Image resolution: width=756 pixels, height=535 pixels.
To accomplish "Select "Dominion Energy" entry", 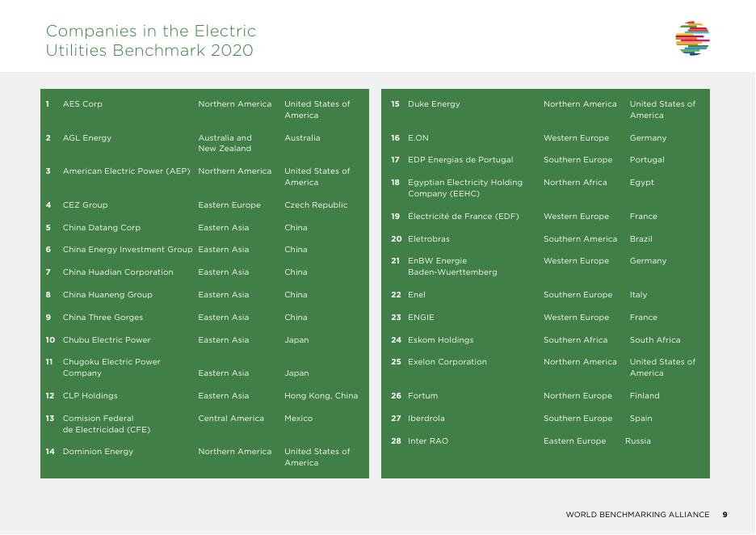I will pos(98,452).
